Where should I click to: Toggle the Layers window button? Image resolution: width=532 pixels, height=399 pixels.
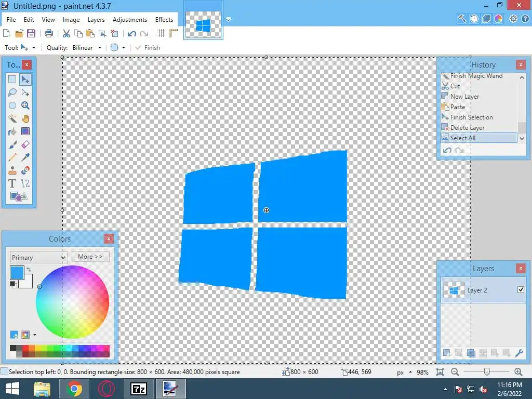(x=486, y=19)
